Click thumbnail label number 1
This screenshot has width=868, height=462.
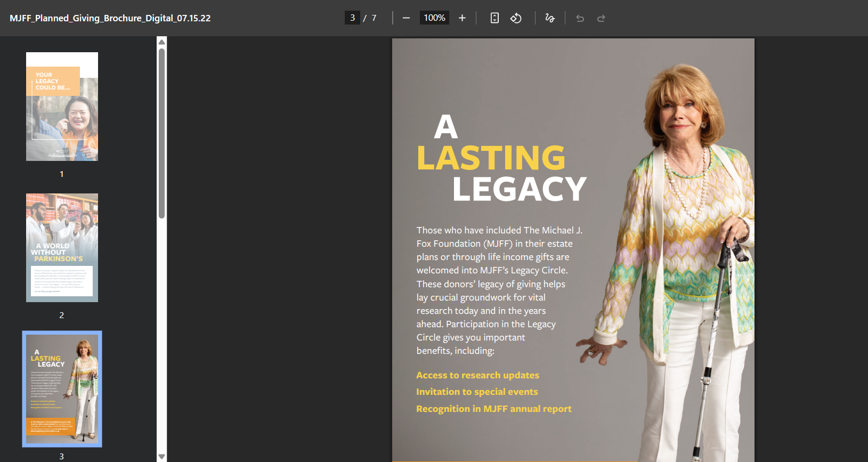tap(62, 174)
